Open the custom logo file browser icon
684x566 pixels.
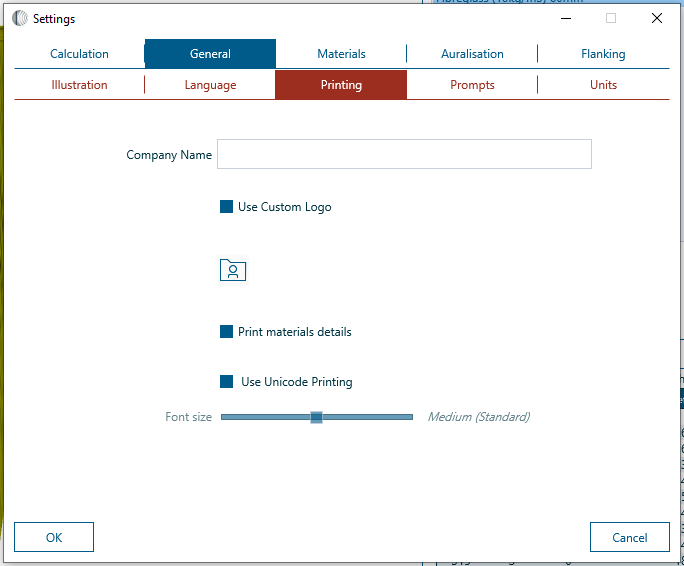[233, 270]
